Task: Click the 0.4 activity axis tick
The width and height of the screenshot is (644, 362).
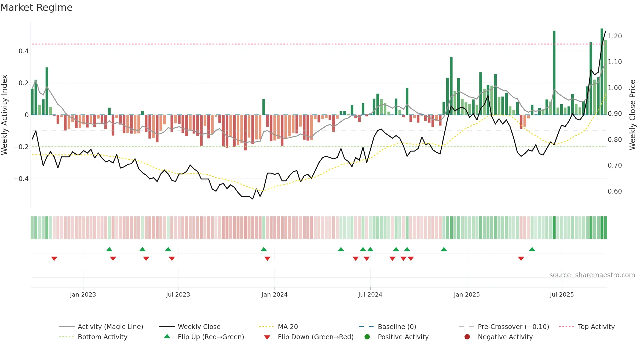Action: pyautogui.click(x=24, y=51)
